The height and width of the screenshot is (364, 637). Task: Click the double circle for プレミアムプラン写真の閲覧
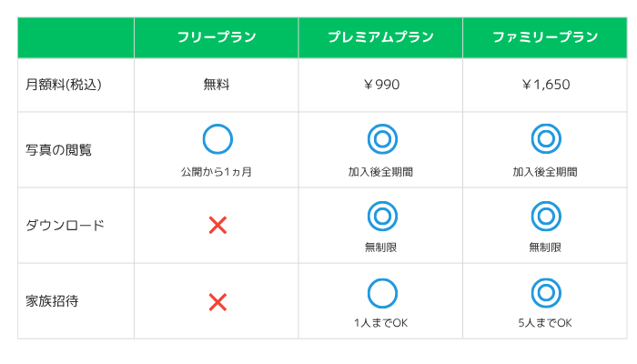pyautogui.click(x=382, y=139)
